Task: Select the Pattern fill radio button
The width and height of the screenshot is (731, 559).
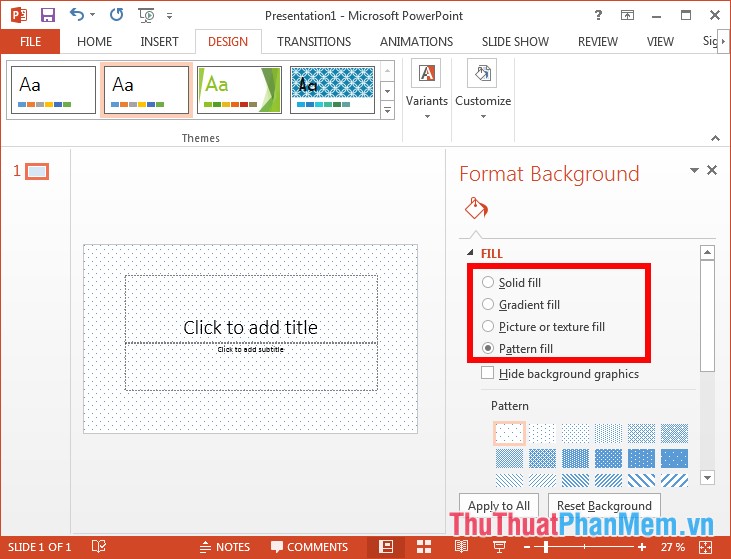Action: click(488, 348)
